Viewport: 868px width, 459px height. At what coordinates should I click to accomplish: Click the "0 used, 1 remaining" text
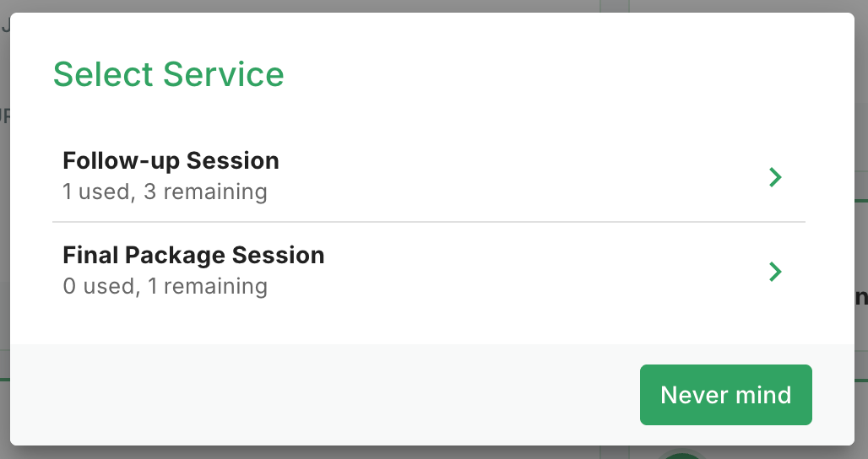click(165, 286)
